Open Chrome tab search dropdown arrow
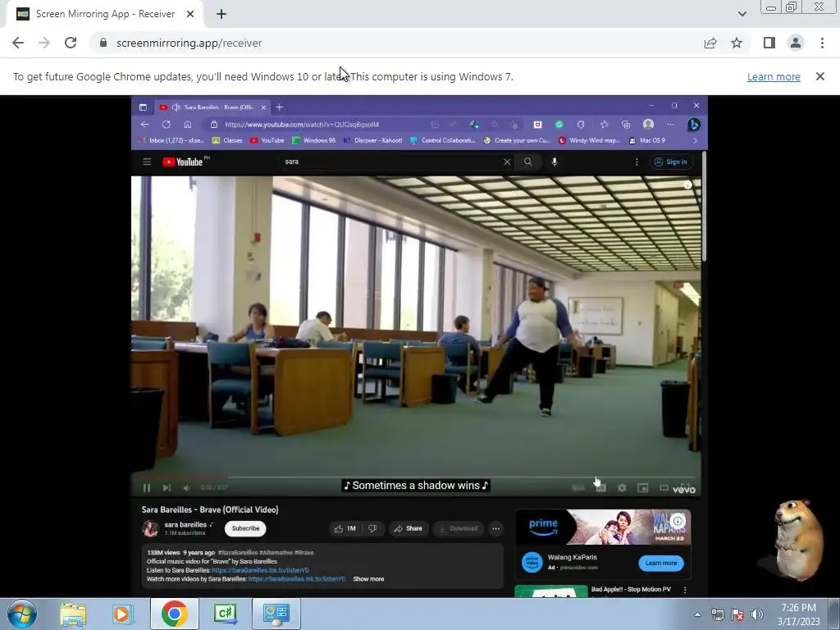Viewport: 840px width, 630px height. point(742,14)
